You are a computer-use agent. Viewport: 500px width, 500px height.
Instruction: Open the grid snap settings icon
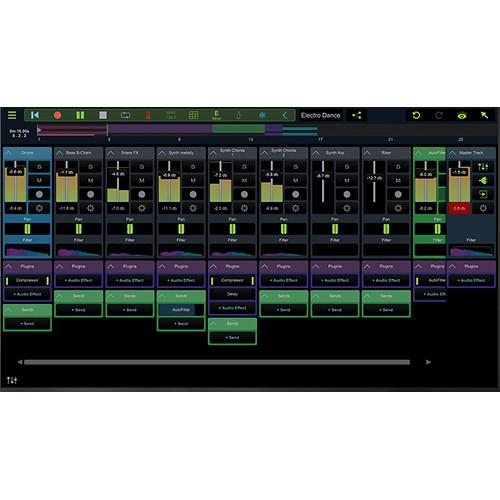(x=194, y=115)
